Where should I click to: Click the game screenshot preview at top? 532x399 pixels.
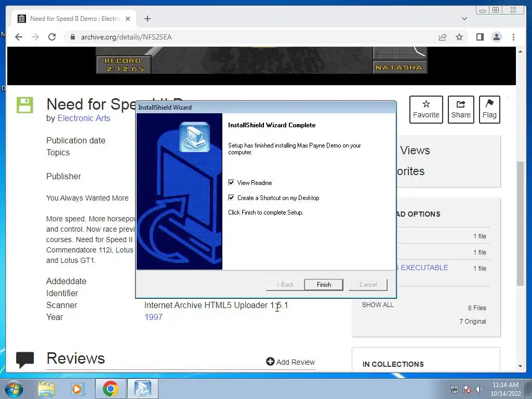point(261,60)
